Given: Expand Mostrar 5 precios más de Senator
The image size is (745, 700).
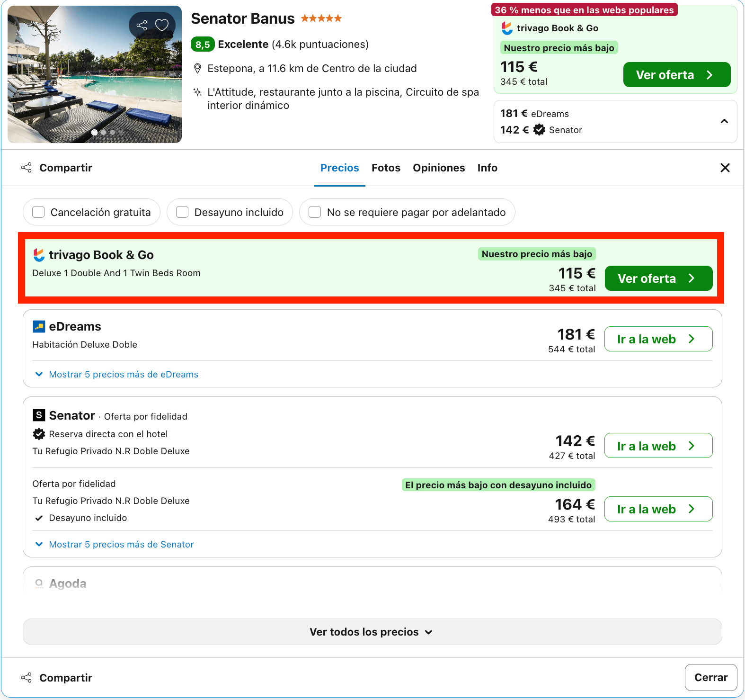Looking at the screenshot, I should click(x=115, y=544).
